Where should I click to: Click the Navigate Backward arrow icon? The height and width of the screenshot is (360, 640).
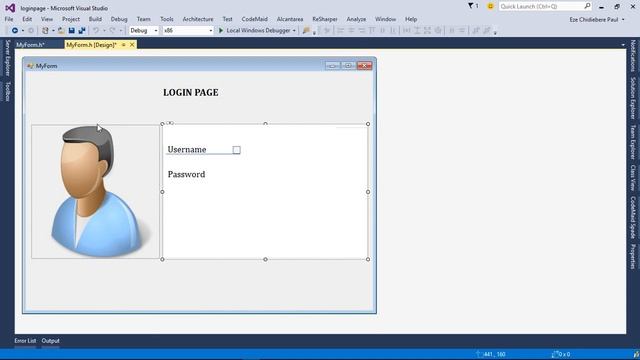15,31
